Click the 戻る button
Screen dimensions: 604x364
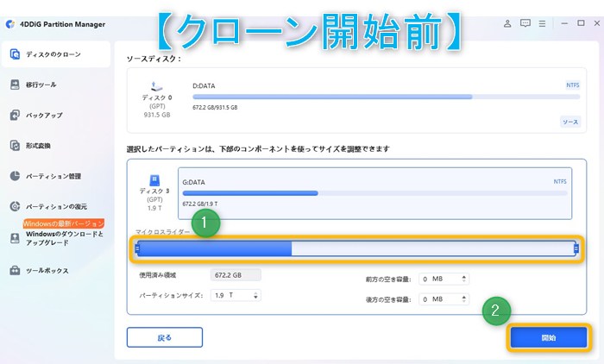click(164, 336)
